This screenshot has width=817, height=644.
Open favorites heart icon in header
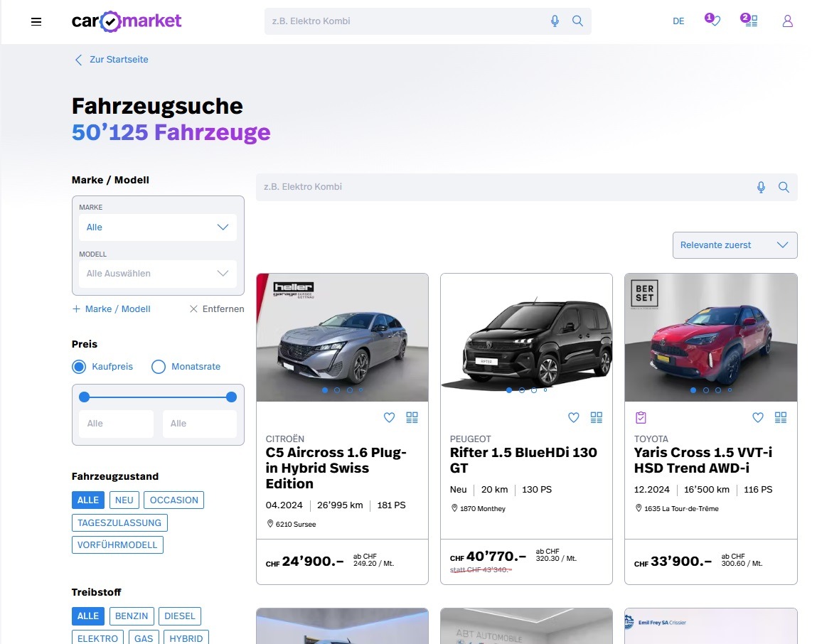(x=715, y=21)
